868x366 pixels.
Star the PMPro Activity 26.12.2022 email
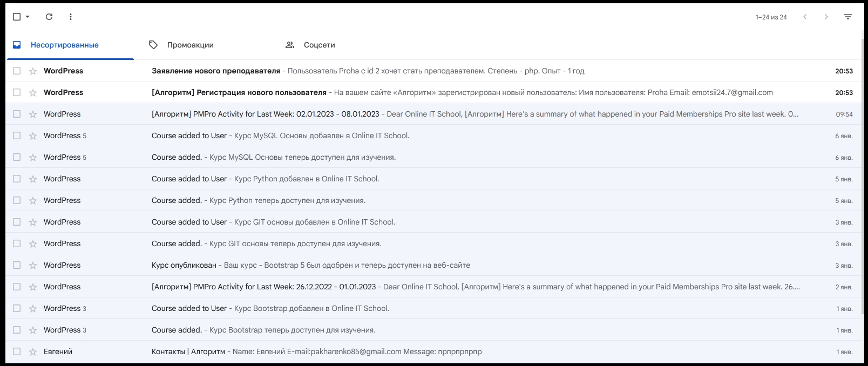(x=33, y=287)
